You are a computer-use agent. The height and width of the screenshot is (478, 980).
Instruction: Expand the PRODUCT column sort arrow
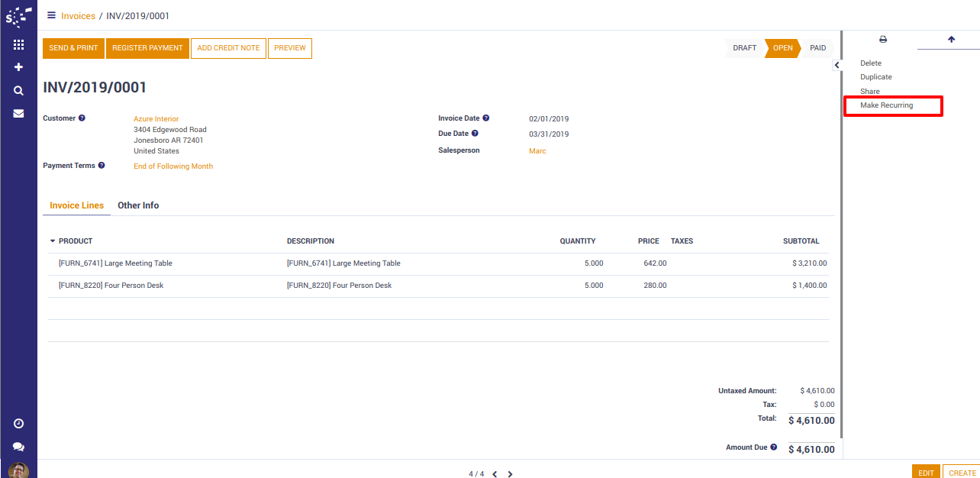[53, 241]
